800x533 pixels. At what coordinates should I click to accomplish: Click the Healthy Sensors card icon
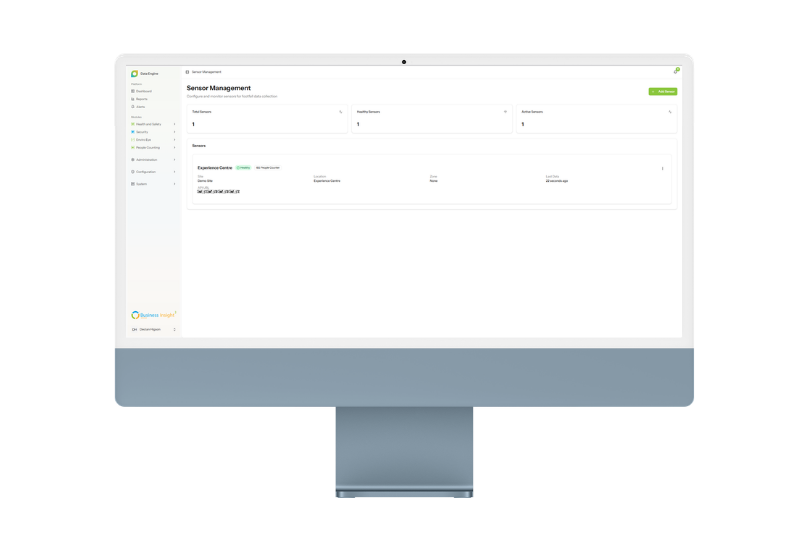point(506,112)
